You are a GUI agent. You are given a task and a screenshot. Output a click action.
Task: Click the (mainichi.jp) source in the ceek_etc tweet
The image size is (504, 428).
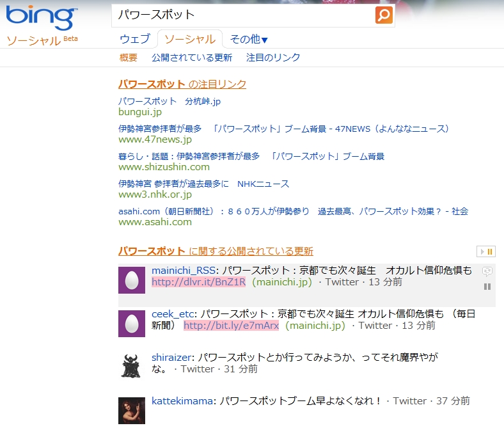(315, 326)
